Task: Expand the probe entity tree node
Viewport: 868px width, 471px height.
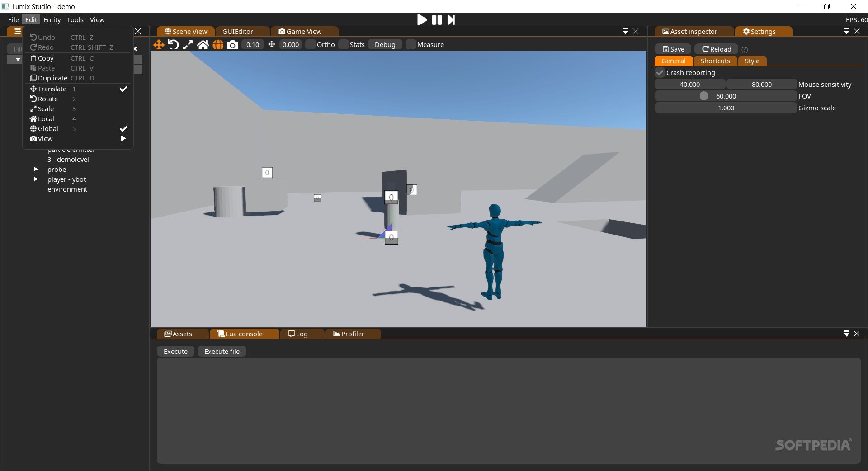Action: (36, 169)
